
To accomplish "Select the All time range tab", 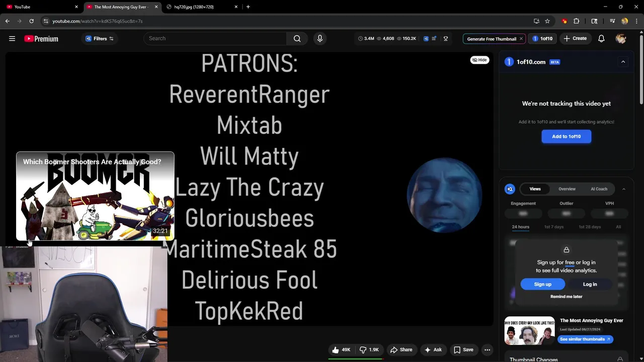I will [x=618, y=227].
